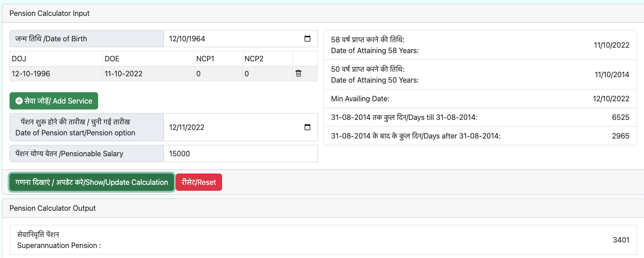The image size is (644, 258).
Task: Click the NCP2 column header
Action: (254, 59)
